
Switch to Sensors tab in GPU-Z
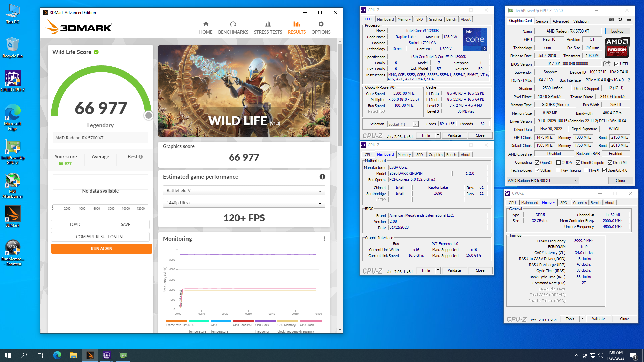(542, 21)
